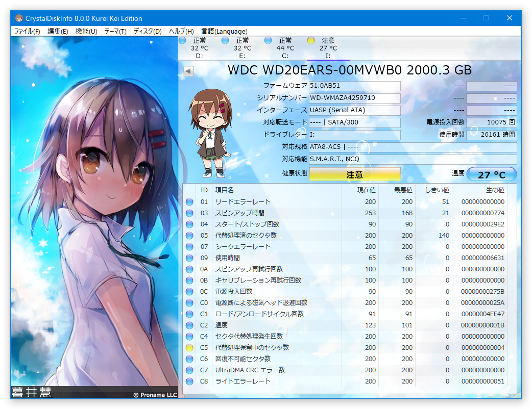This screenshot has width=532, height=409.
Task: Click status orb for attribute 09 使用時間
Action: click(189, 258)
